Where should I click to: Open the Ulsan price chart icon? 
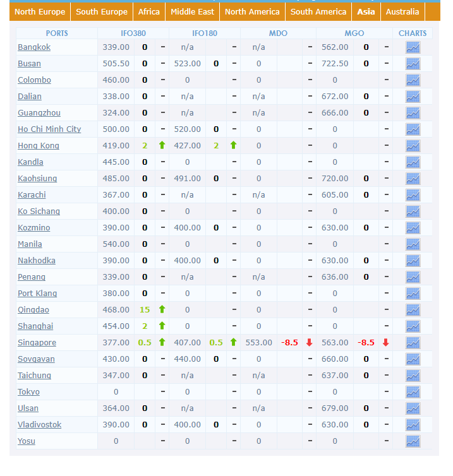click(x=413, y=408)
